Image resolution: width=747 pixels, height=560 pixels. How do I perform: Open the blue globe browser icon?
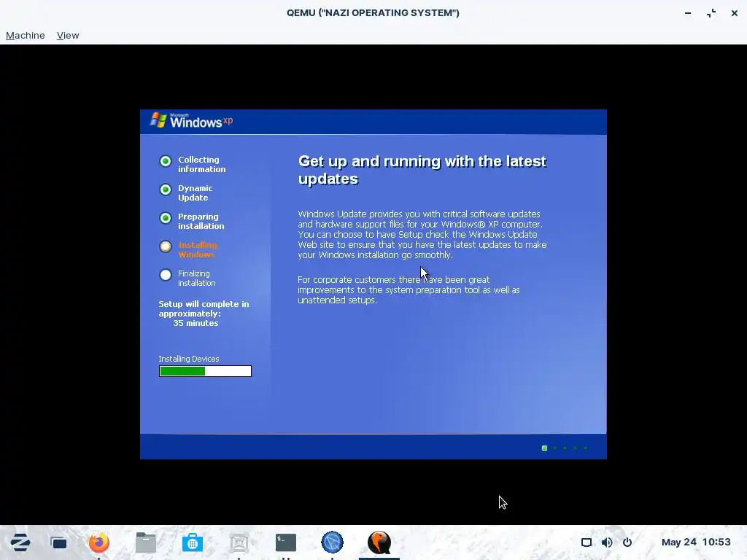(x=332, y=542)
